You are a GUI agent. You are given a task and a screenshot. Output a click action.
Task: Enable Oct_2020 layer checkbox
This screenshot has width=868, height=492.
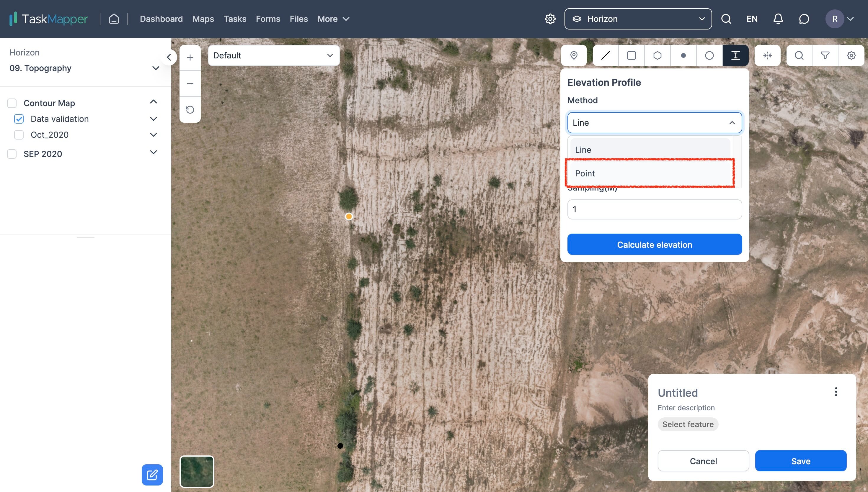pyautogui.click(x=19, y=135)
